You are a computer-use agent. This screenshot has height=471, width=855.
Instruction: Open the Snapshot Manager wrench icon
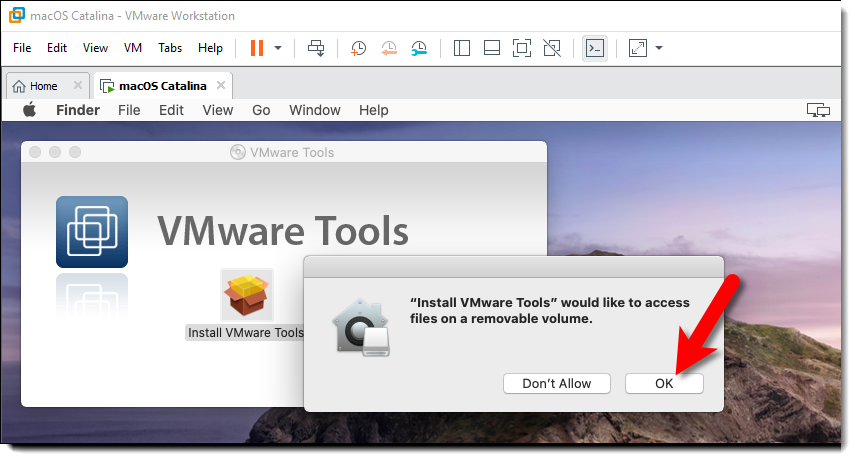click(x=419, y=48)
